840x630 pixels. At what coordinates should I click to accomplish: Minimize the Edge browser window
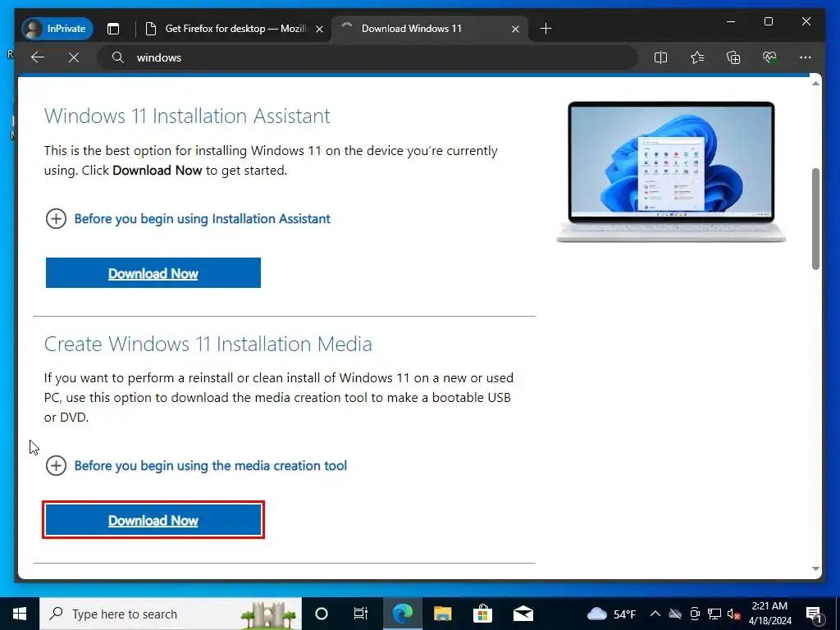(731, 21)
